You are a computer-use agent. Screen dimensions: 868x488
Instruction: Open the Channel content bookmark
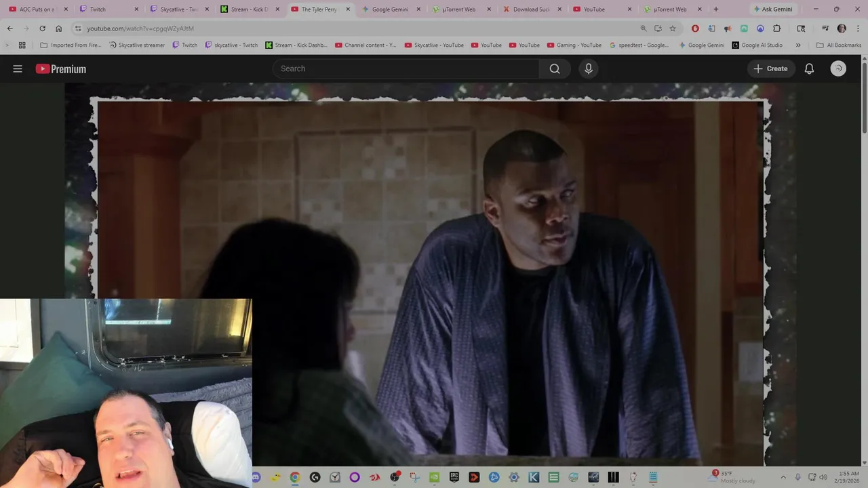pos(366,45)
